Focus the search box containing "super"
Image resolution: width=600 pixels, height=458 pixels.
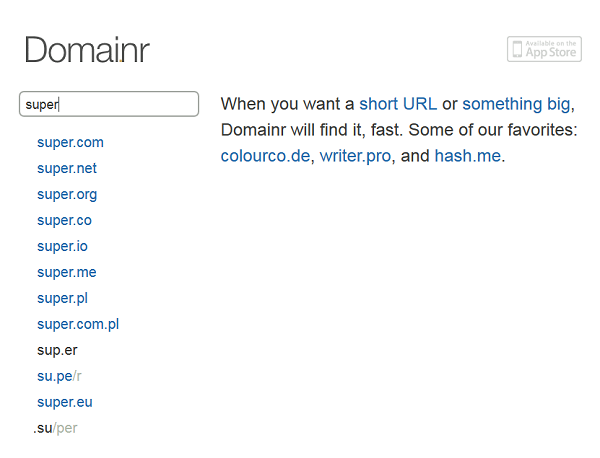(109, 104)
